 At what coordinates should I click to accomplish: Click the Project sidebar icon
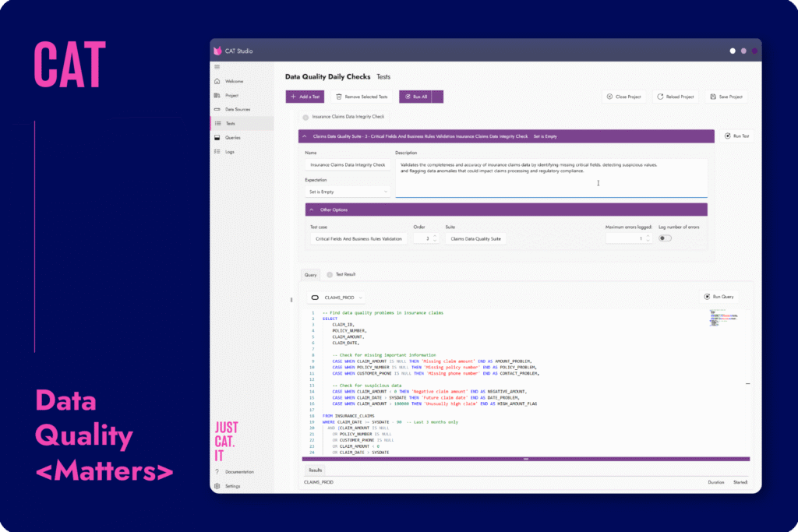[x=217, y=96]
